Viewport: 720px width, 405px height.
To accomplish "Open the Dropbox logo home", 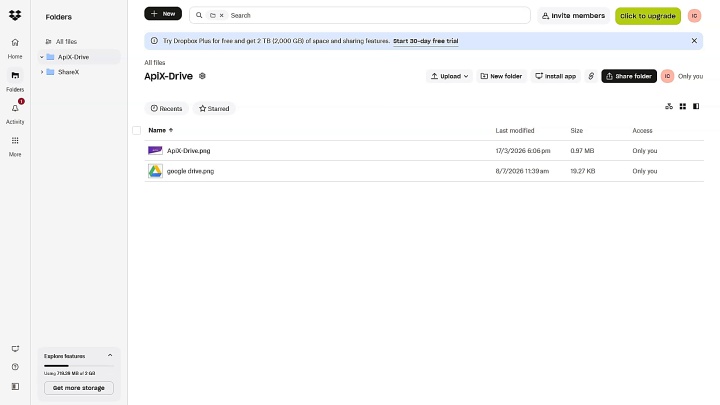I will point(15,15).
